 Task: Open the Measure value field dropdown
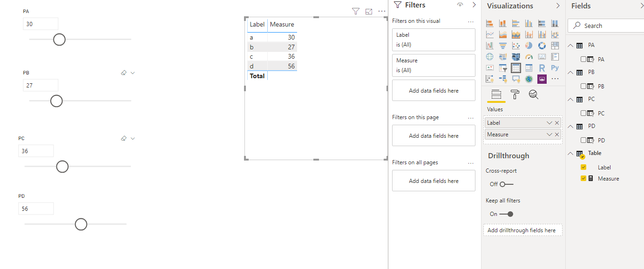[x=549, y=134]
